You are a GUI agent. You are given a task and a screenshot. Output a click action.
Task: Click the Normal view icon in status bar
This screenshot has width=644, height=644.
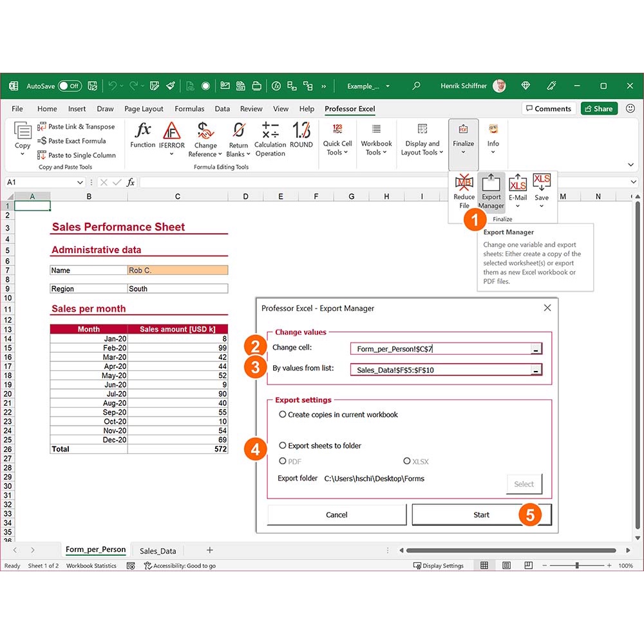click(x=484, y=565)
